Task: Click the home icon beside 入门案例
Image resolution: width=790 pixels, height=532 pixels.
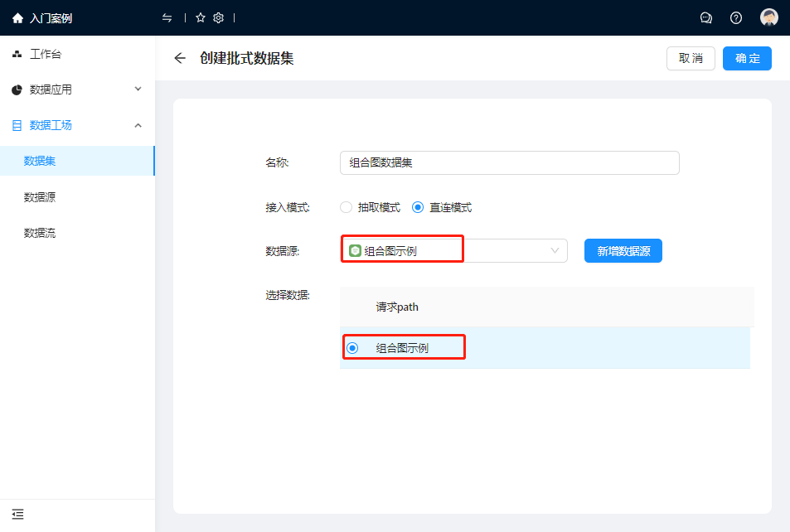Action: (17, 18)
